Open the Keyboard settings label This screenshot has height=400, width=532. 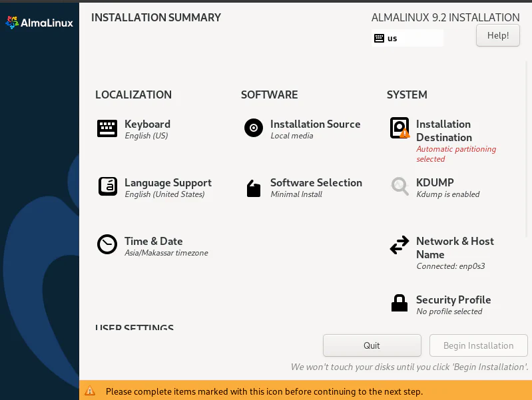click(147, 124)
